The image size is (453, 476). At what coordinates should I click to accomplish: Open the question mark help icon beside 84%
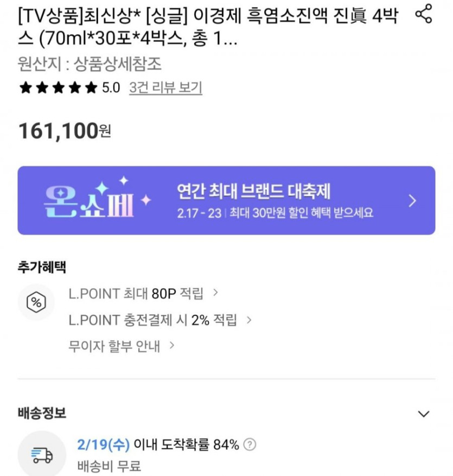[x=250, y=445]
